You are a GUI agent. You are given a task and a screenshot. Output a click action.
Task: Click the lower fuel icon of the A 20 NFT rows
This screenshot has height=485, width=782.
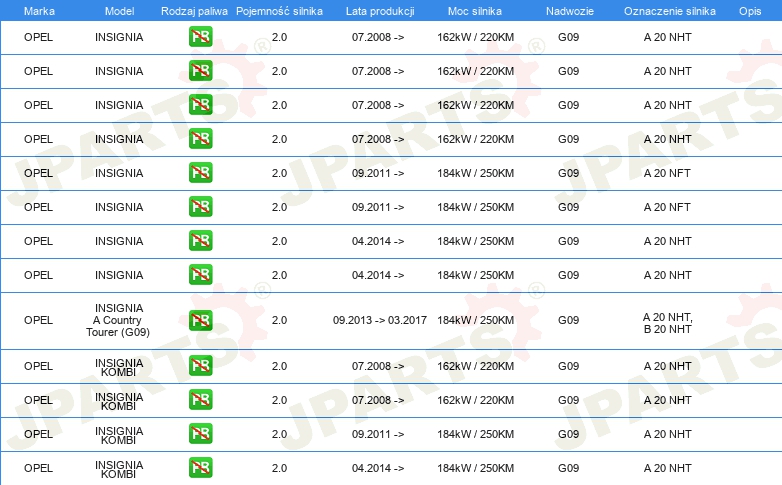(x=200, y=207)
